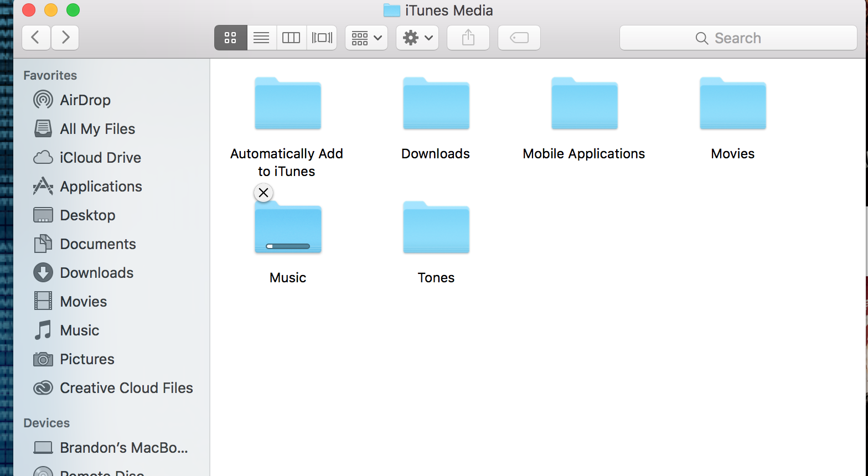This screenshot has width=868, height=476.
Task: Open All My Files in the sidebar
Action: click(111, 129)
